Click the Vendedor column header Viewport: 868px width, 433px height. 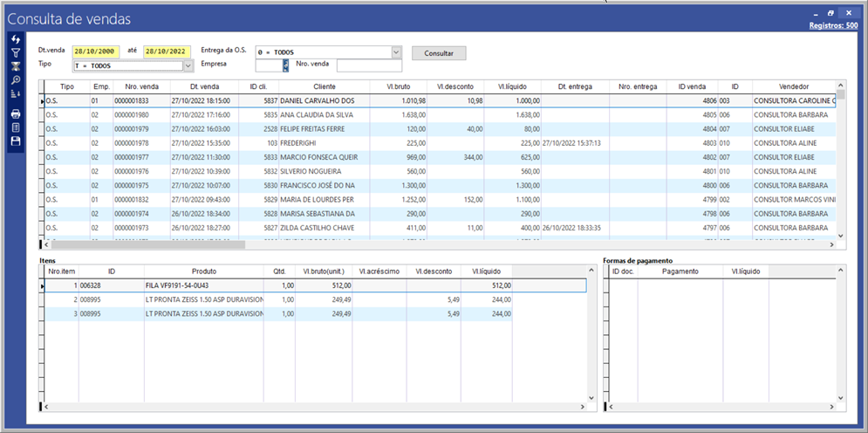click(792, 86)
